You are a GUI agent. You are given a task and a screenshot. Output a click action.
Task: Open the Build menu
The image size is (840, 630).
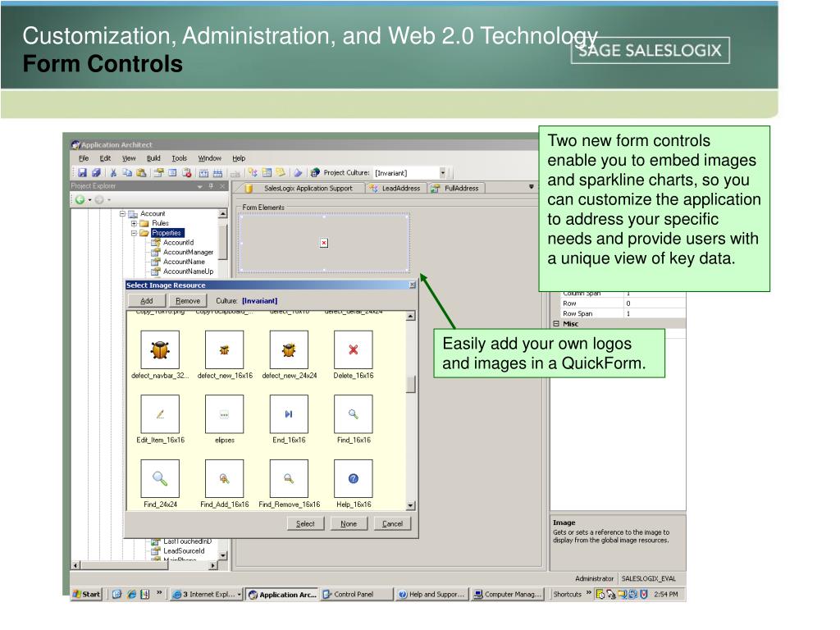coord(153,158)
